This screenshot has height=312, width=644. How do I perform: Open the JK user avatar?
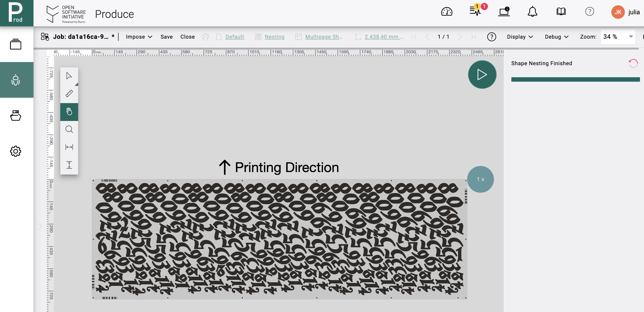click(x=618, y=12)
